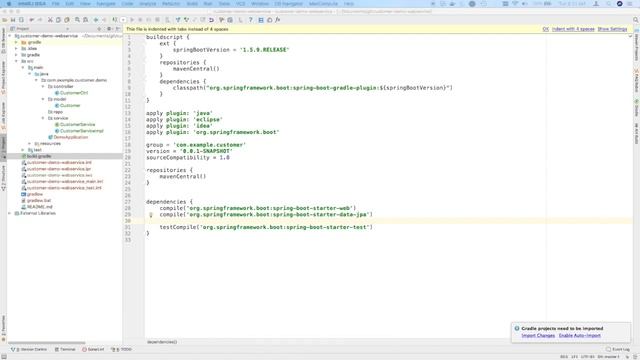Open the run configuration dropdown

click(x=123, y=20)
